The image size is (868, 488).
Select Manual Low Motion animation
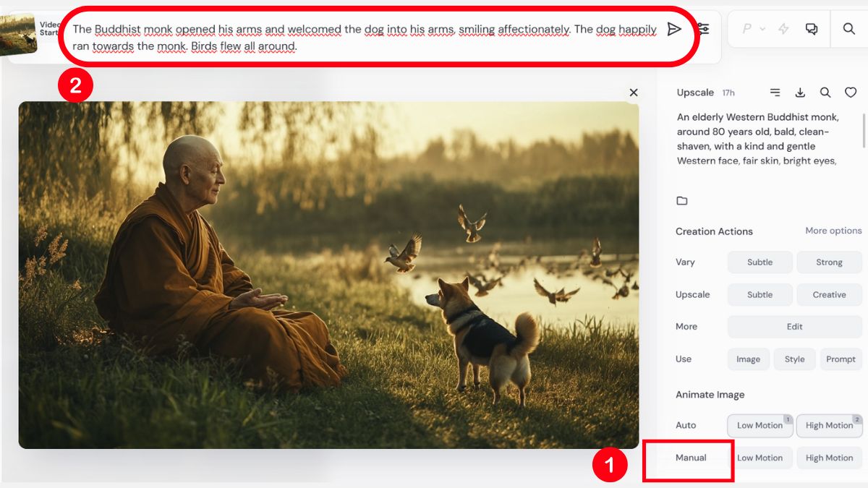coord(760,458)
